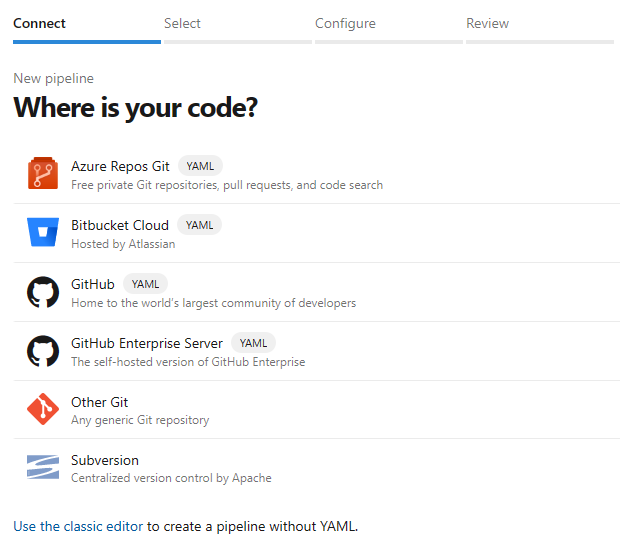The image size is (620, 557).
Task: Click YAML badge next to GitHub Enterprise Server
Action: tap(253, 343)
